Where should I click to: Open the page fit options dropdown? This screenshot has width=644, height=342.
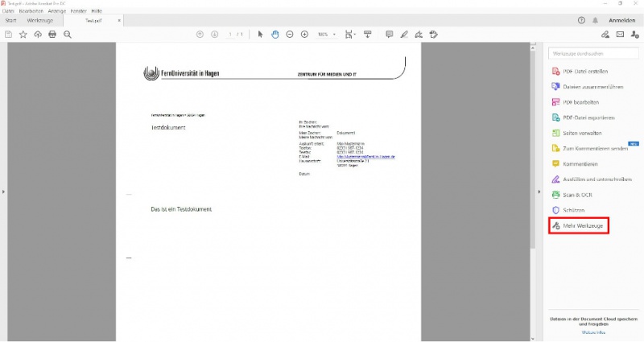click(350, 35)
